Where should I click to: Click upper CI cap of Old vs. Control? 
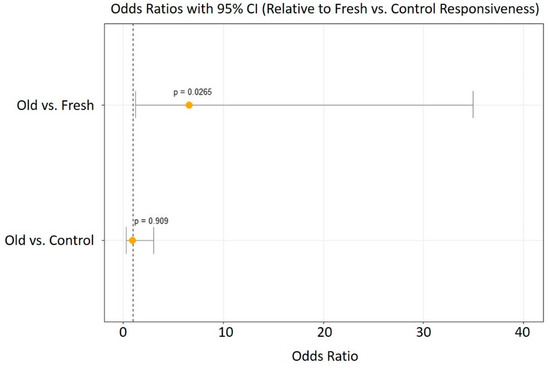(x=154, y=240)
